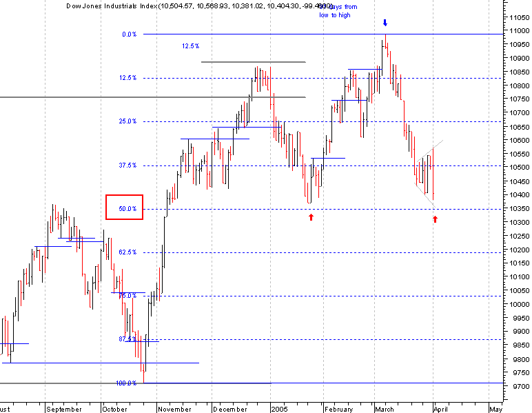This screenshot has width=532, height=413.
Task: Click the 10650 price axis value
Action: point(519,128)
